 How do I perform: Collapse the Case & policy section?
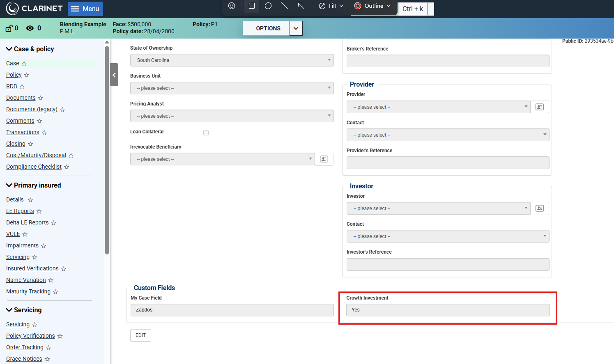9,49
